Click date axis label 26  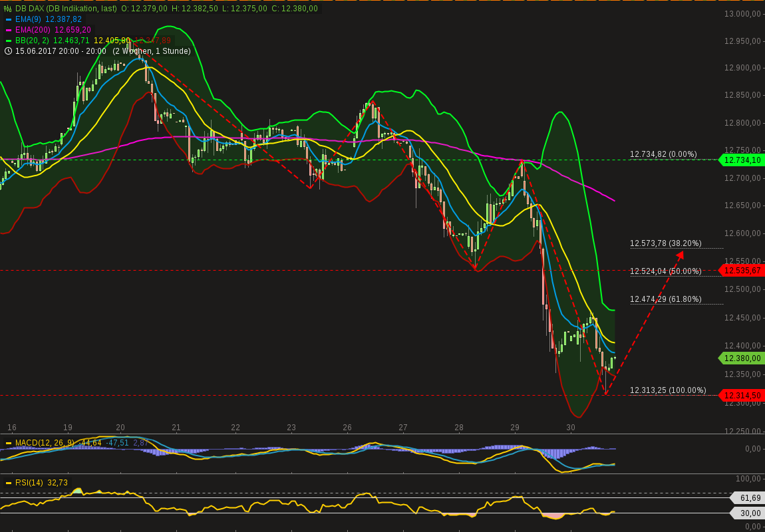[x=347, y=428]
